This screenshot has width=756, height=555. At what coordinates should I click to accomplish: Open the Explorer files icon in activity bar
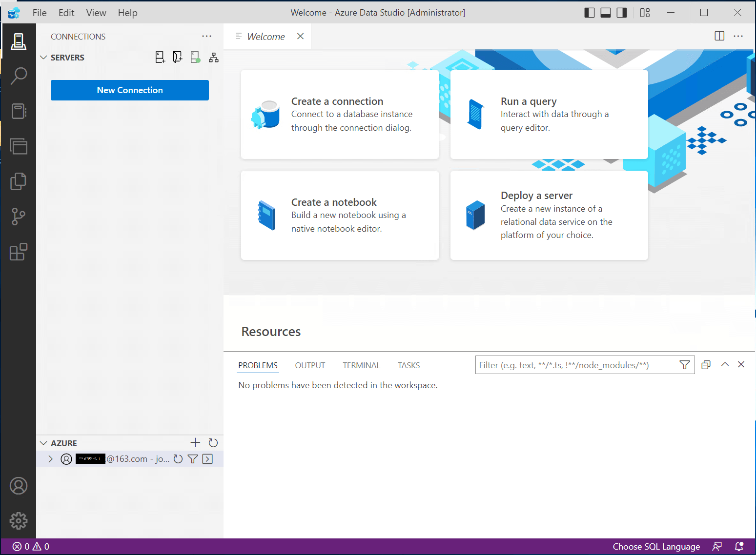(x=19, y=181)
